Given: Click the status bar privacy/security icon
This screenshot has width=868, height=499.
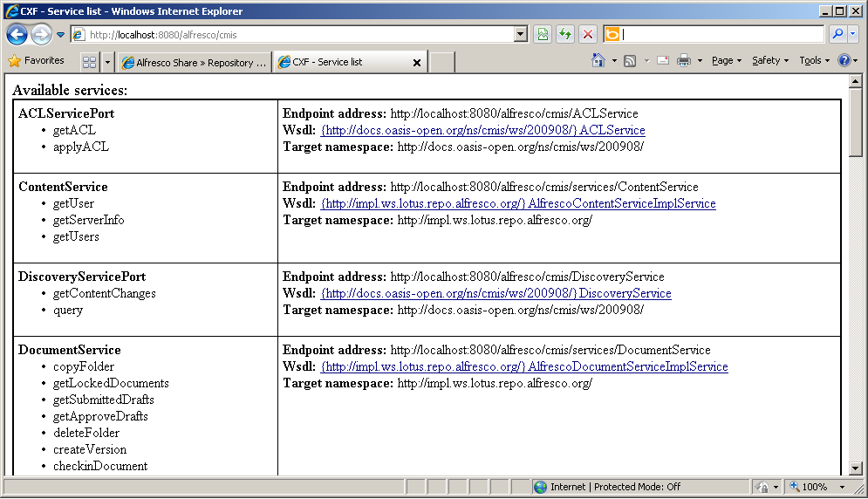Looking at the screenshot, I should point(762,487).
